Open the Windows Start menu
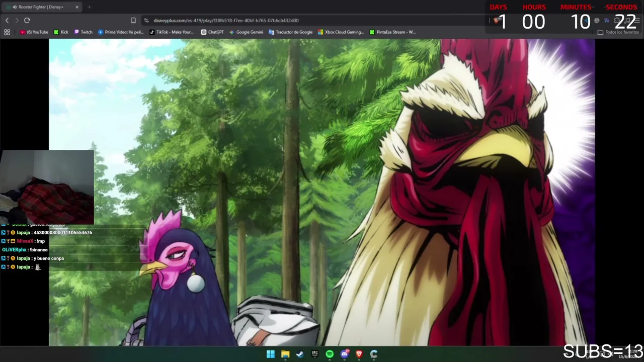The image size is (644, 362). coord(270,354)
